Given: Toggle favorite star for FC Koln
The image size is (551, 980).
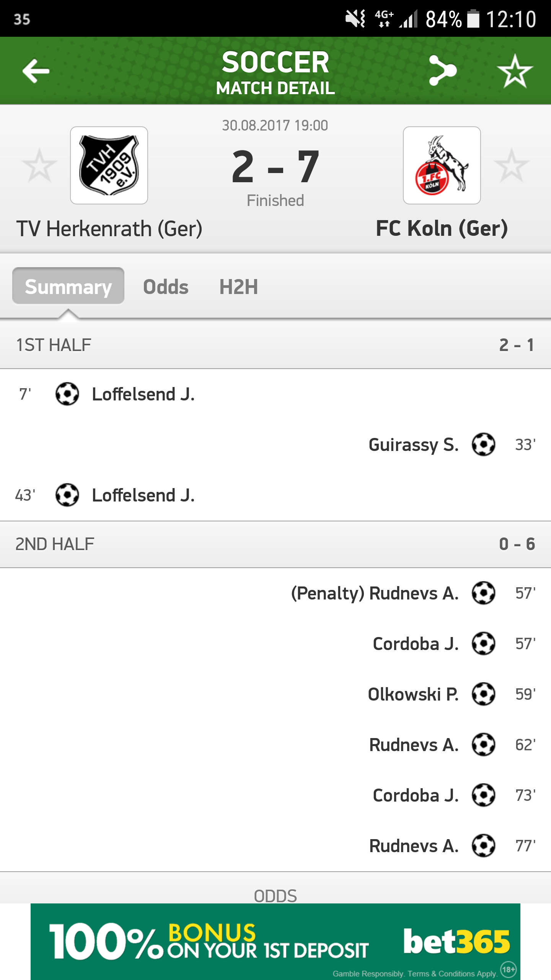Looking at the screenshot, I should pos(512,165).
